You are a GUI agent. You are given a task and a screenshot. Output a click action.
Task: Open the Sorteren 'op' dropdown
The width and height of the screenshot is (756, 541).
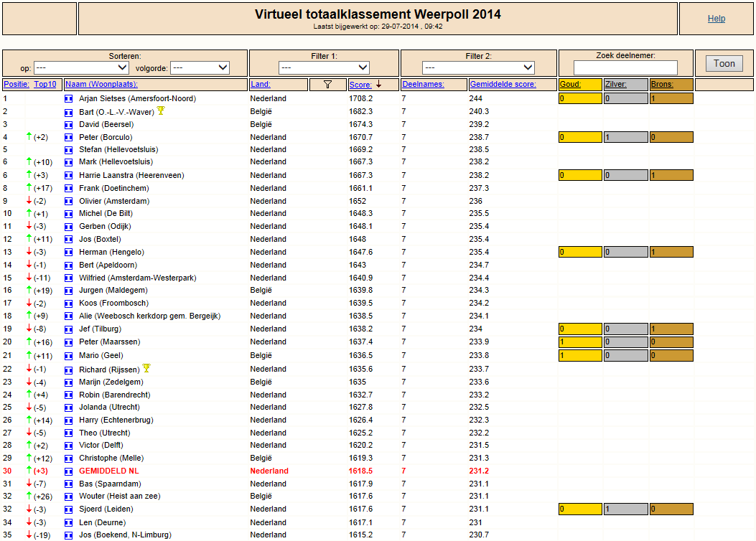pyautogui.click(x=81, y=68)
